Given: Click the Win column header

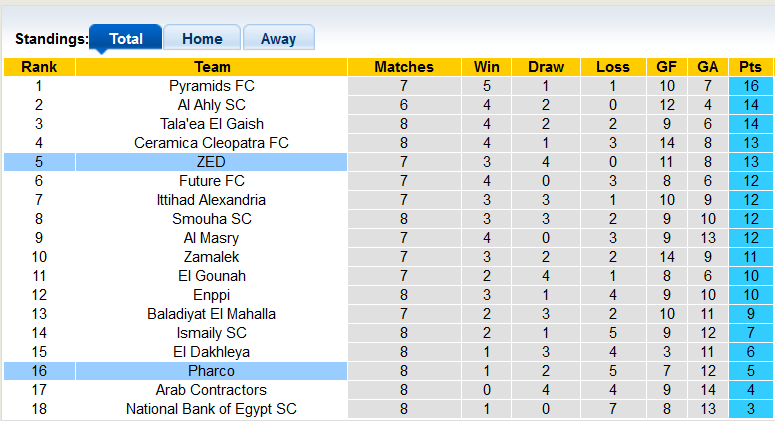Looking at the screenshot, I should coord(487,67).
